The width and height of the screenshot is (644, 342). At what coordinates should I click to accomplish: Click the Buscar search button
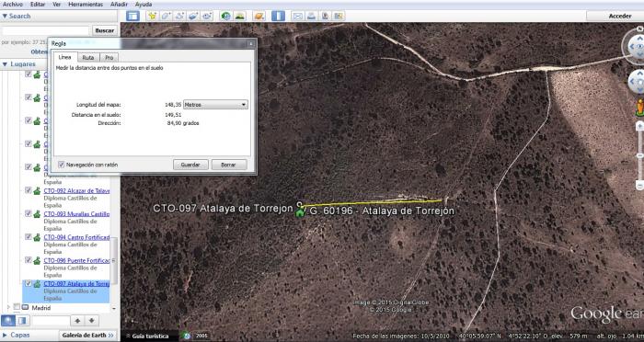pos(105,30)
